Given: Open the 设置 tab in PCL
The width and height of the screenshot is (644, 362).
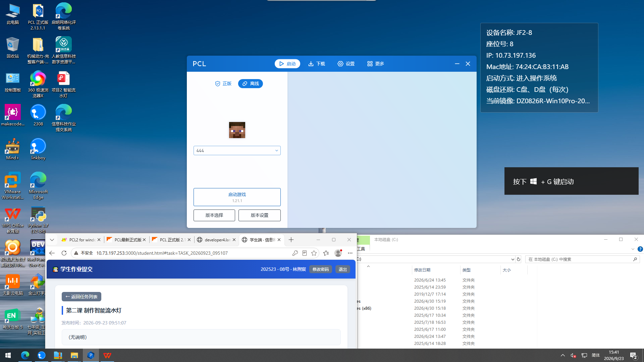Looking at the screenshot, I should coord(346,64).
